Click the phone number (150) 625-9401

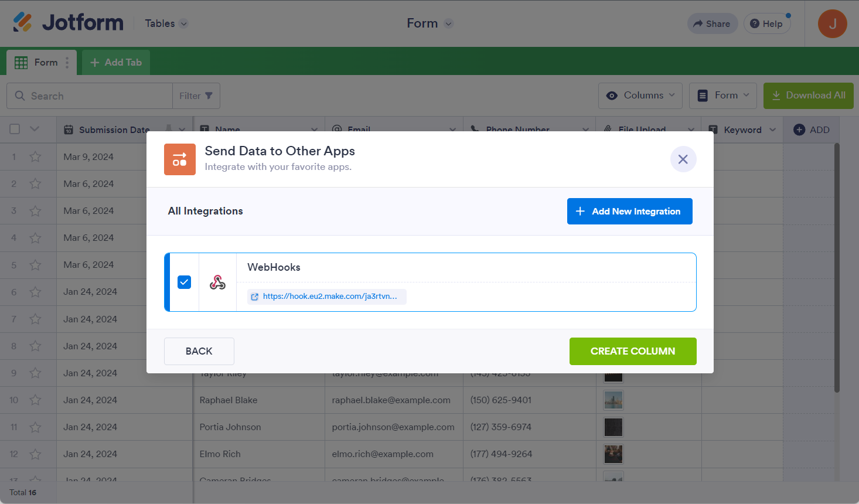[501, 400]
